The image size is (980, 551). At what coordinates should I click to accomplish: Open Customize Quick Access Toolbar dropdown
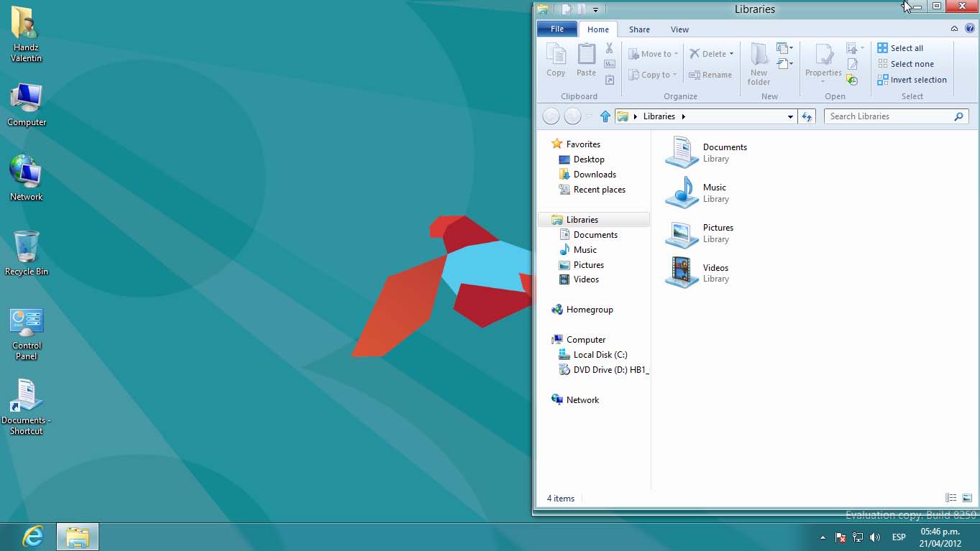(595, 10)
